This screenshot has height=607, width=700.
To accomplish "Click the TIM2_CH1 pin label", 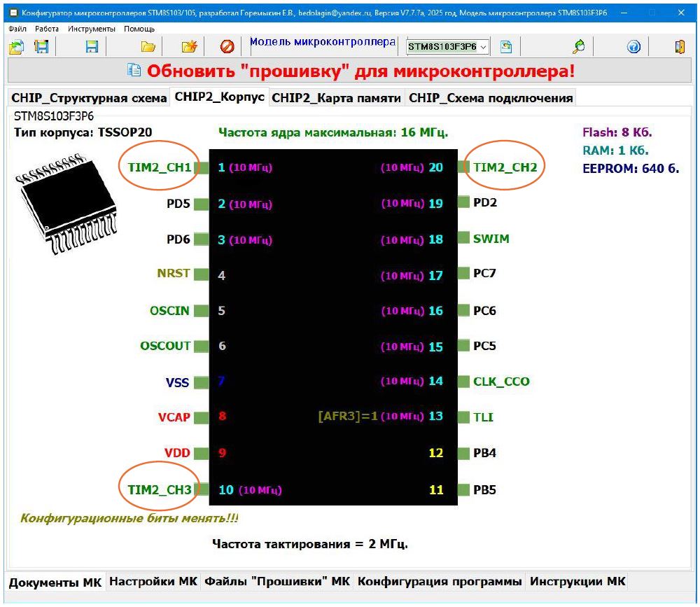I will pyautogui.click(x=160, y=167).
